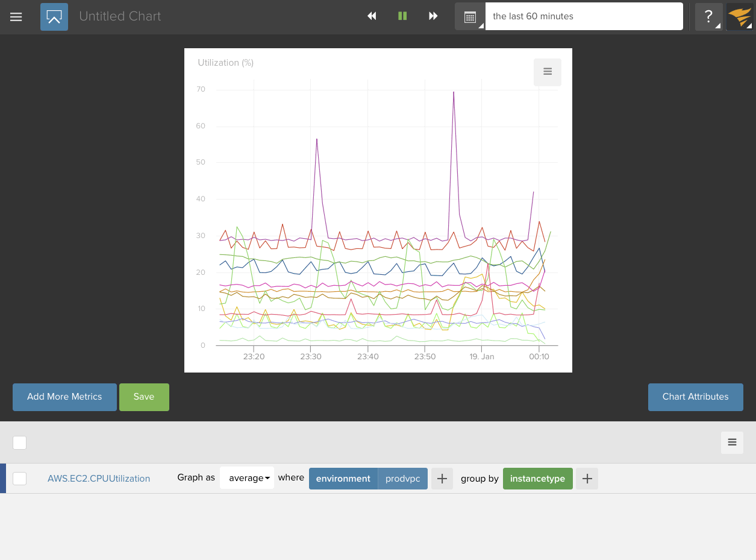Rewind the chart time range

(x=372, y=16)
